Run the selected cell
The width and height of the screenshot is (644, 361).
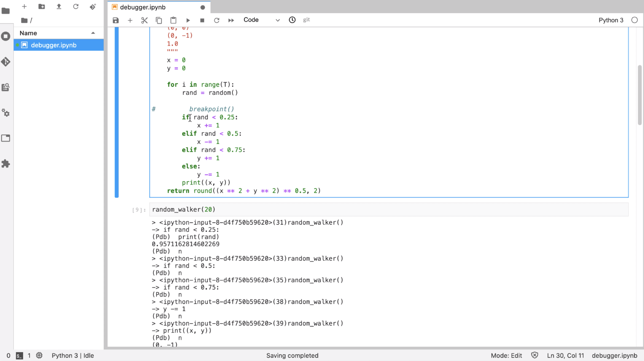pos(188,20)
